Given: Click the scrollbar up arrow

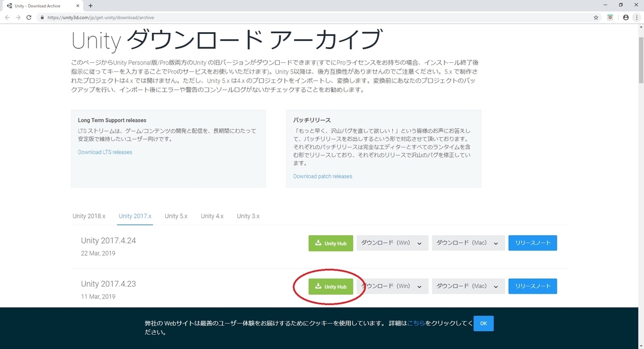Looking at the screenshot, I should tap(640, 26).
